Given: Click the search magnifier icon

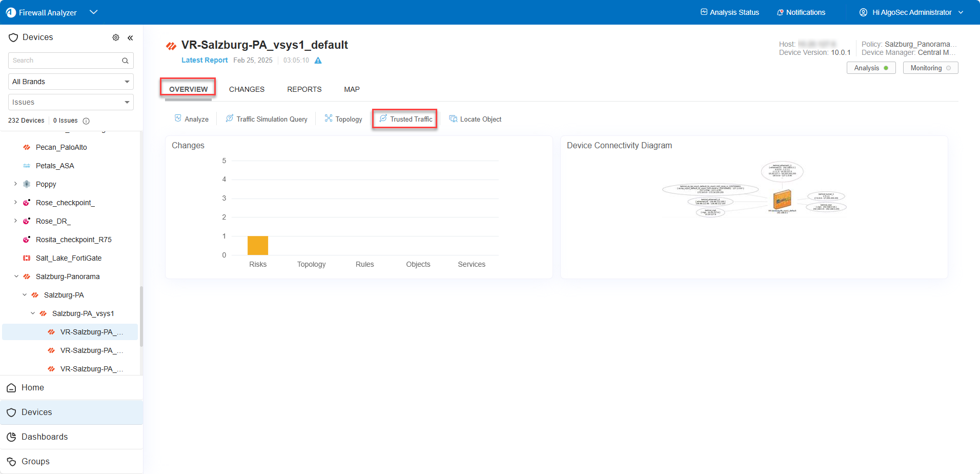Looking at the screenshot, I should [125, 61].
